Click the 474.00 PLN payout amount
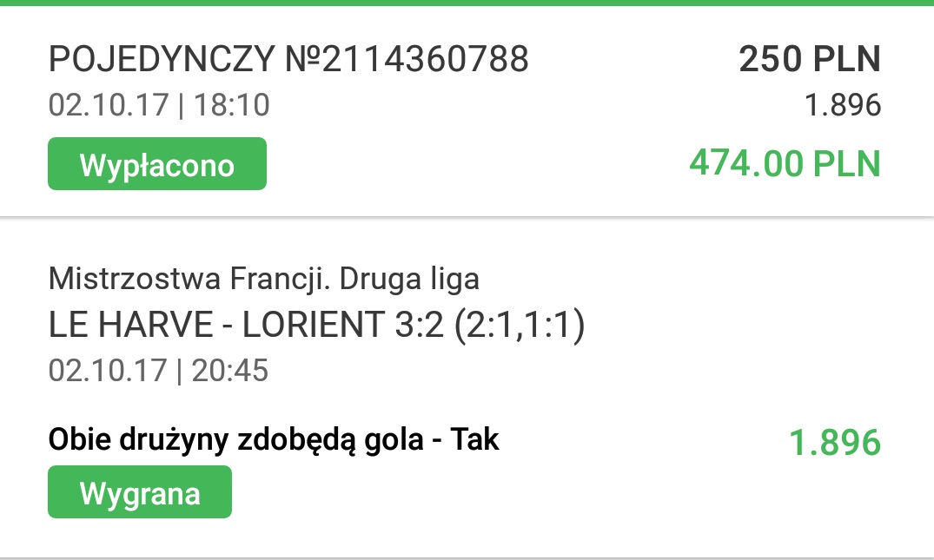This screenshot has height=560, width=934. point(785,163)
